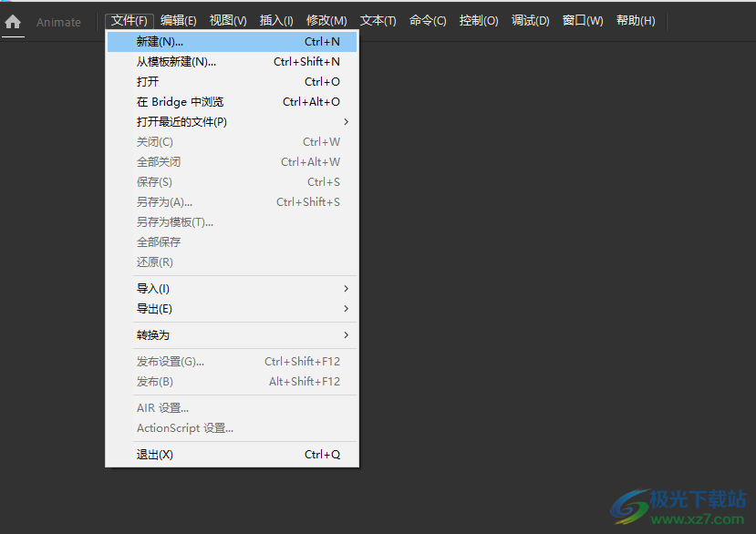Image resolution: width=756 pixels, height=534 pixels.
Task: Click the 还原(R) menu entry
Action: (232, 262)
